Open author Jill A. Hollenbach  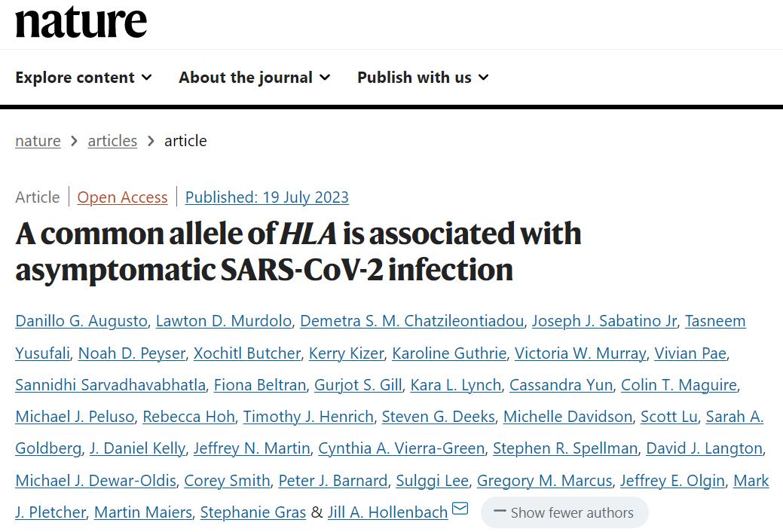pyautogui.click(x=387, y=512)
